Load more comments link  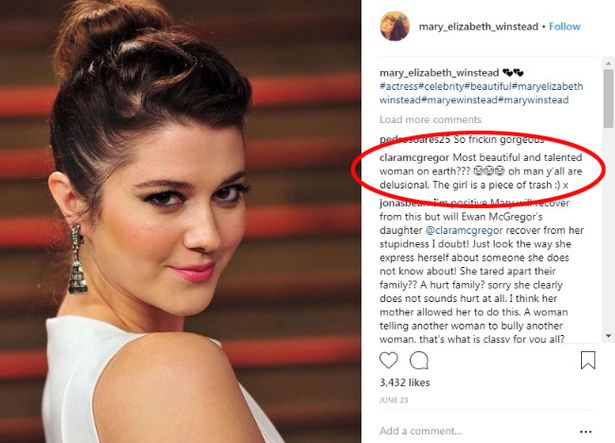[430, 119]
